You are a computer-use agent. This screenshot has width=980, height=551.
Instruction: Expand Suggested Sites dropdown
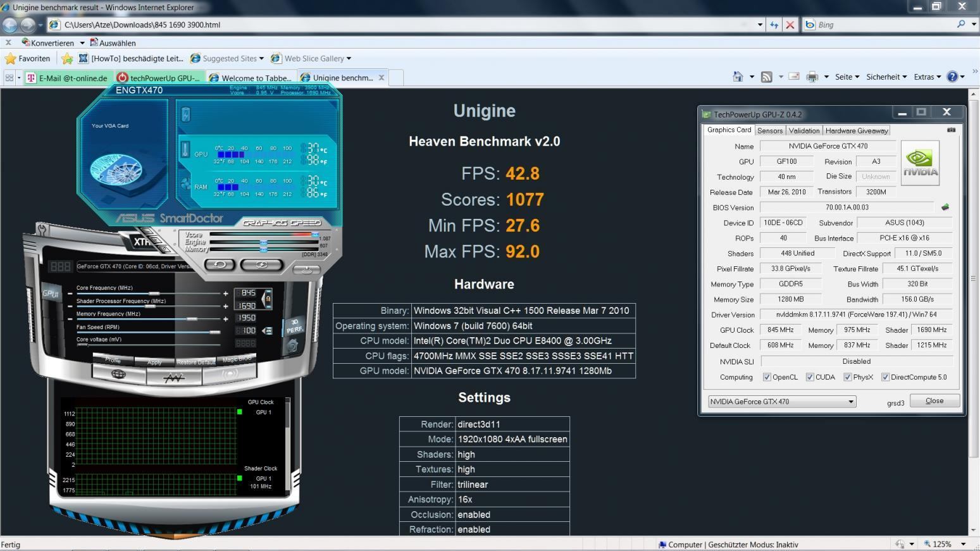coord(261,58)
